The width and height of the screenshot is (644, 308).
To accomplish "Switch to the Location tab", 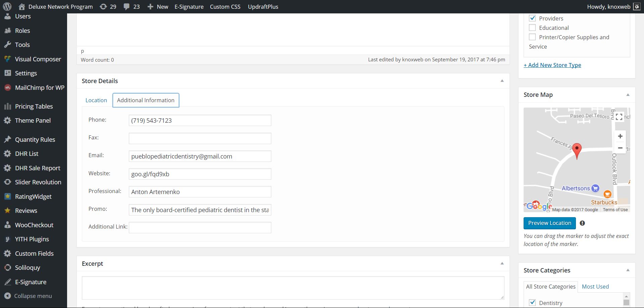I will tap(96, 100).
